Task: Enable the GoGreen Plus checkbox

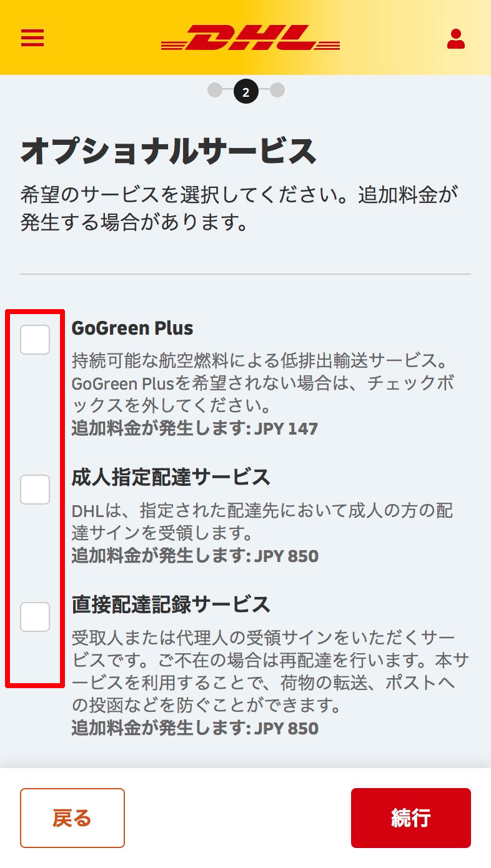Action: point(35,340)
